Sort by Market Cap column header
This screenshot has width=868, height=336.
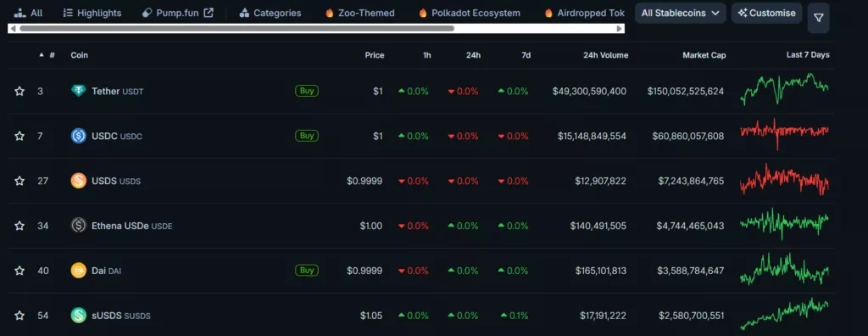pyautogui.click(x=704, y=55)
